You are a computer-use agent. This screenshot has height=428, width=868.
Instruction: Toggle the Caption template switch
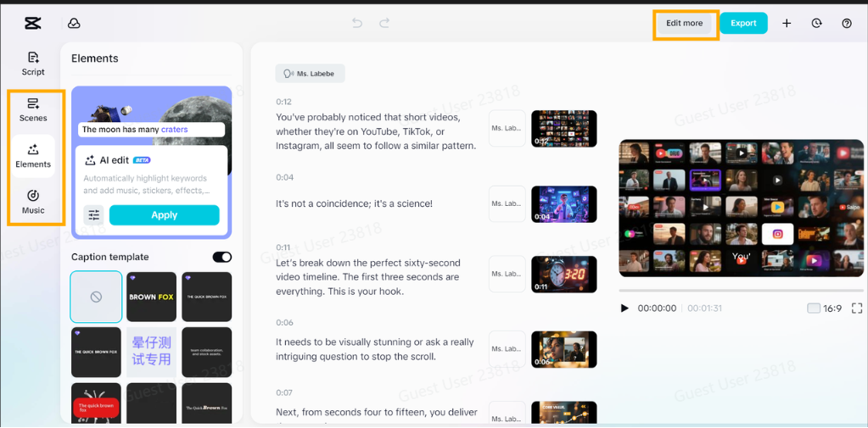(221, 257)
